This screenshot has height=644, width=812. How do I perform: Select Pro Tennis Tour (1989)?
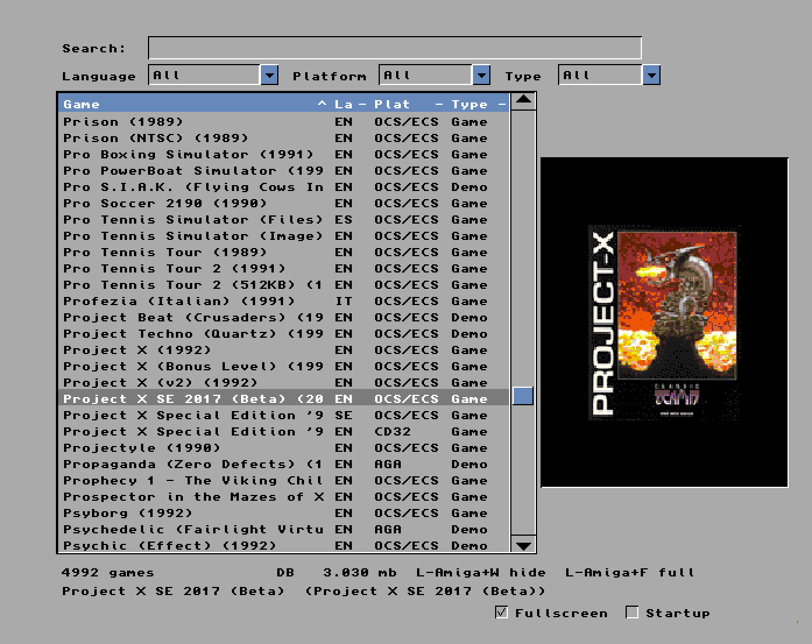(x=284, y=252)
